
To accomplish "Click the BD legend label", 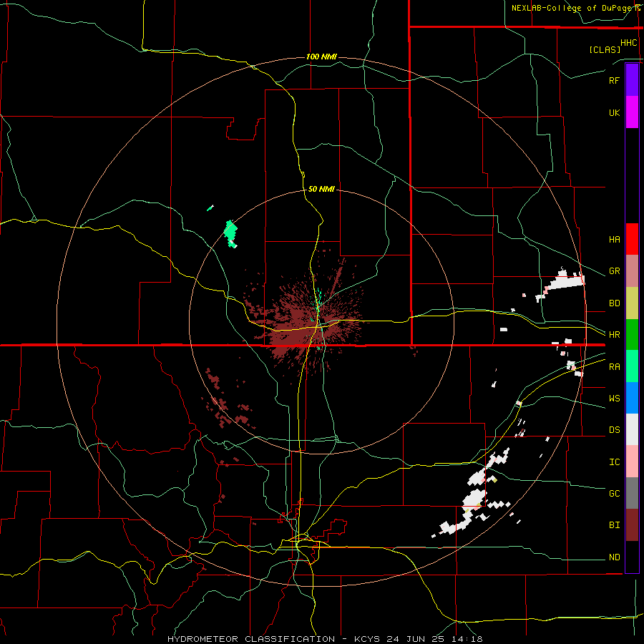I will coord(614,303).
